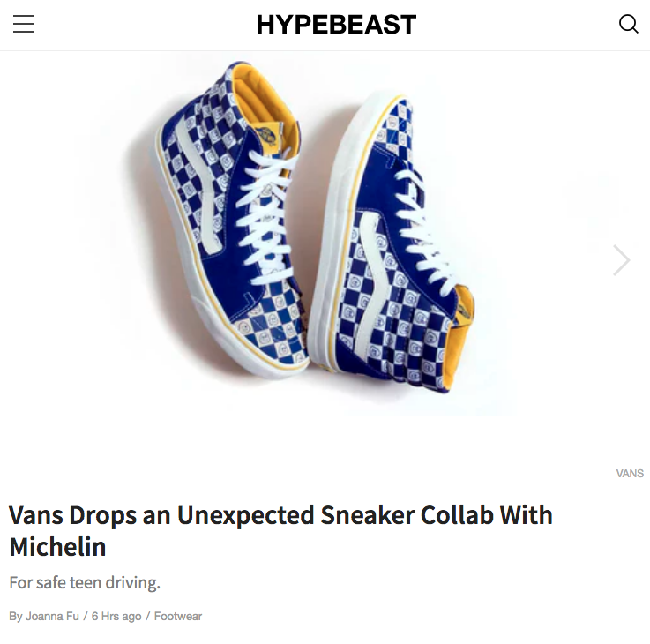This screenshot has height=644, width=650.
Task: Click the search magnifying glass icon
Action: (x=628, y=24)
